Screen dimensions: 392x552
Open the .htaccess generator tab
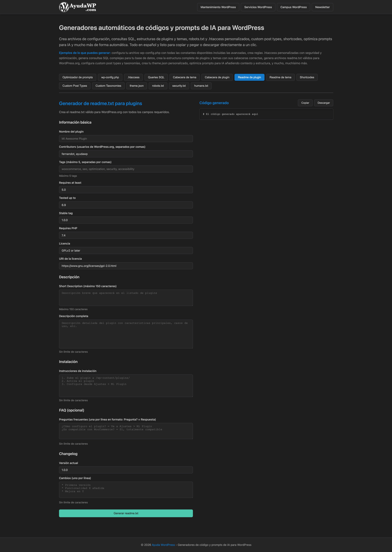(133, 77)
